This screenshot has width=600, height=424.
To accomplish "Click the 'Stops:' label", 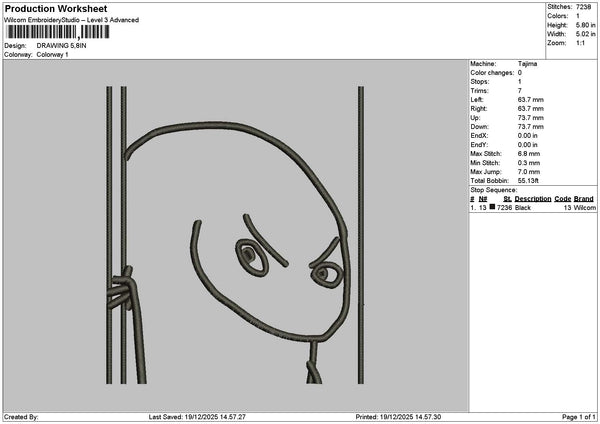I will [x=480, y=82].
